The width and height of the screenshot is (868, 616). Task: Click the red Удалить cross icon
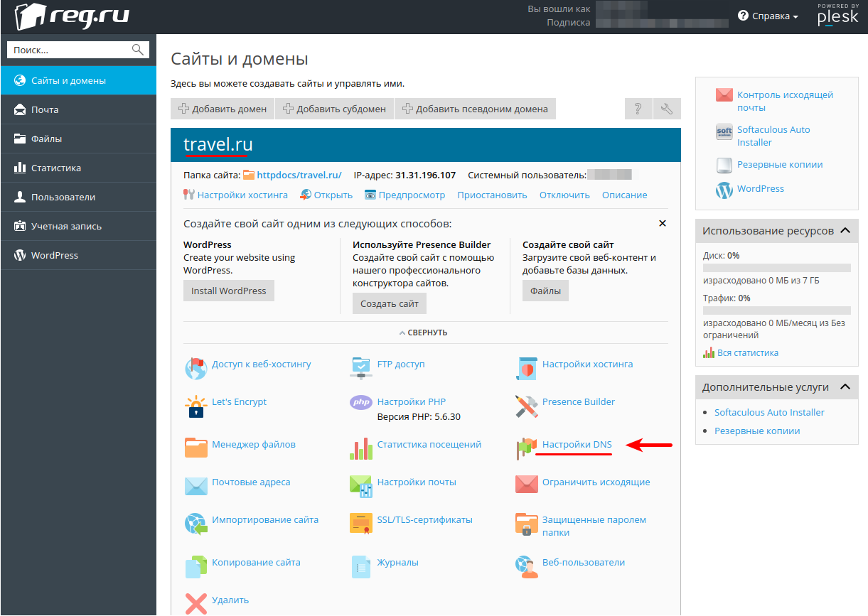(x=195, y=604)
